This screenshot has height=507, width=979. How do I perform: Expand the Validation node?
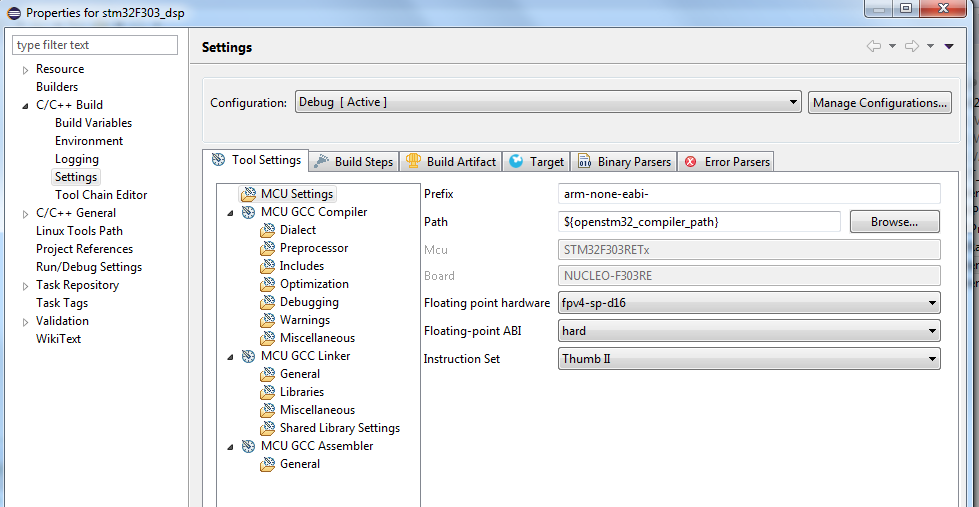pyautogui.click(x=26, y=322)
